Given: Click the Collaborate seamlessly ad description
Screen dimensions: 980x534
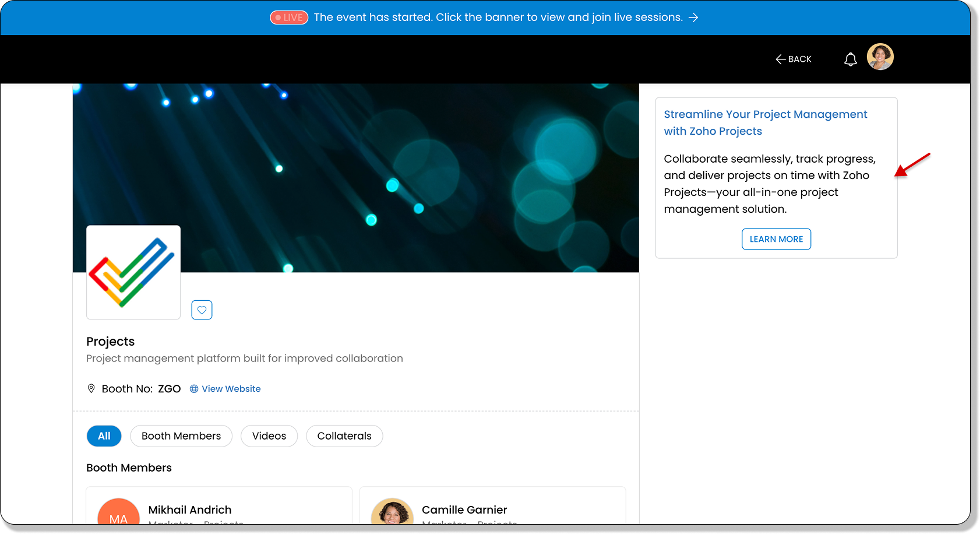Looking at the screenshot, I should (x=770, y=184).
